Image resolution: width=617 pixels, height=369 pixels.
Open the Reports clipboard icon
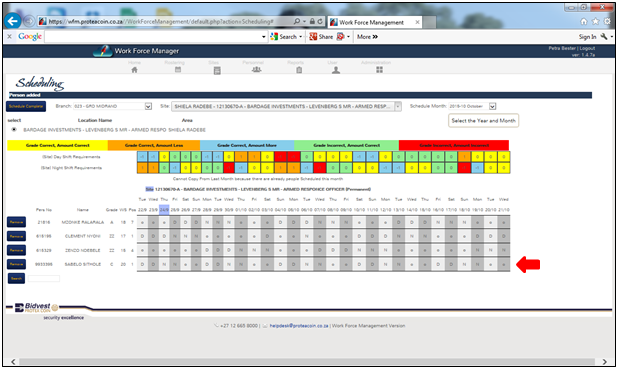299,70
